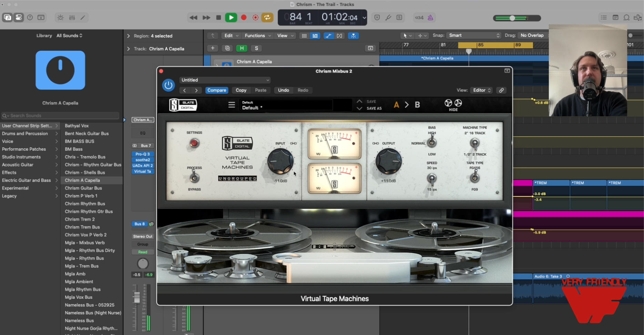Open the List Editors icon
The width and height of the screenshot is (644, 335).
tap(604, 18)
